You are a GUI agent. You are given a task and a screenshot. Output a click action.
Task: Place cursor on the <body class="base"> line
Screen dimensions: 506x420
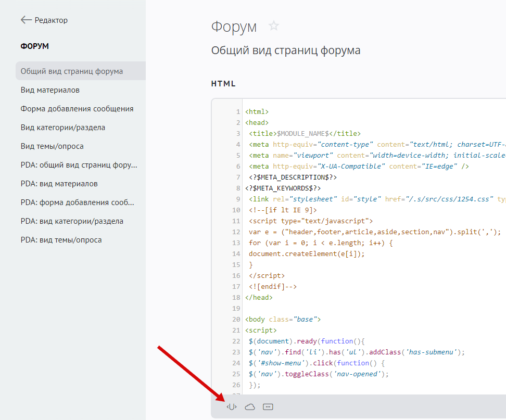[x=283, y=319]
